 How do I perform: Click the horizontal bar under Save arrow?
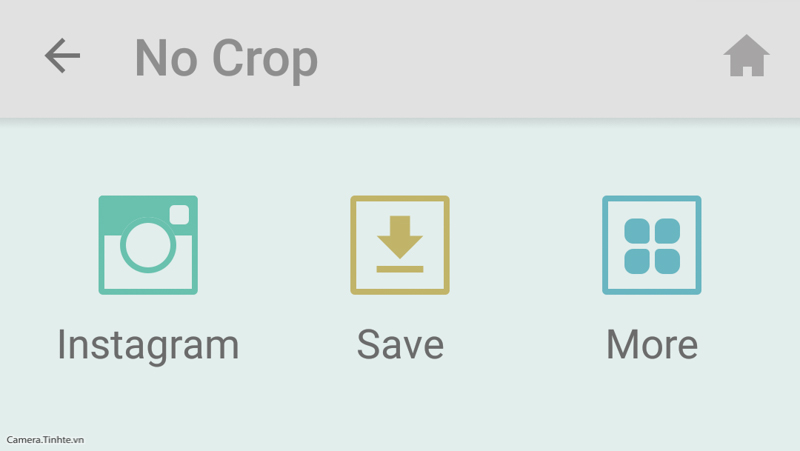click(x=400, y=269)
